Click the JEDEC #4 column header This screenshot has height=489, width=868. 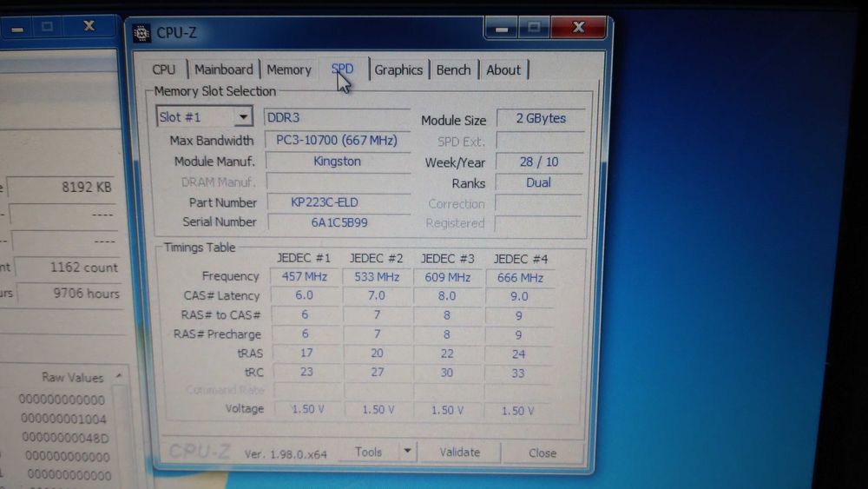pyautogui.click(x=520, y=259)
